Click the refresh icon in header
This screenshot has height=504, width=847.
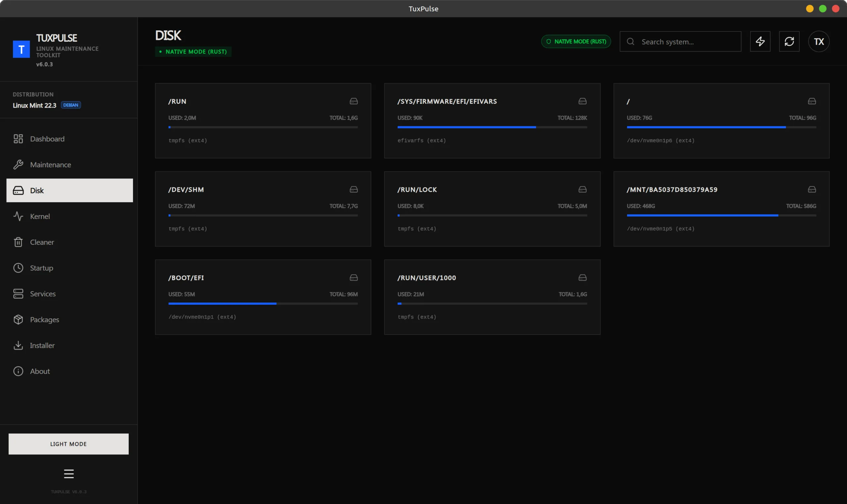point(789,41)
